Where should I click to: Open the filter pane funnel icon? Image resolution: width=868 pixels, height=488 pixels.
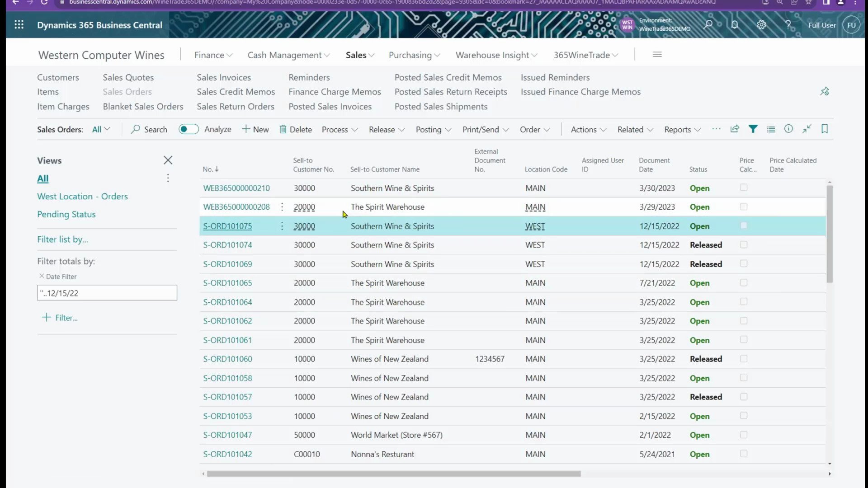click(x=753, y=129)
